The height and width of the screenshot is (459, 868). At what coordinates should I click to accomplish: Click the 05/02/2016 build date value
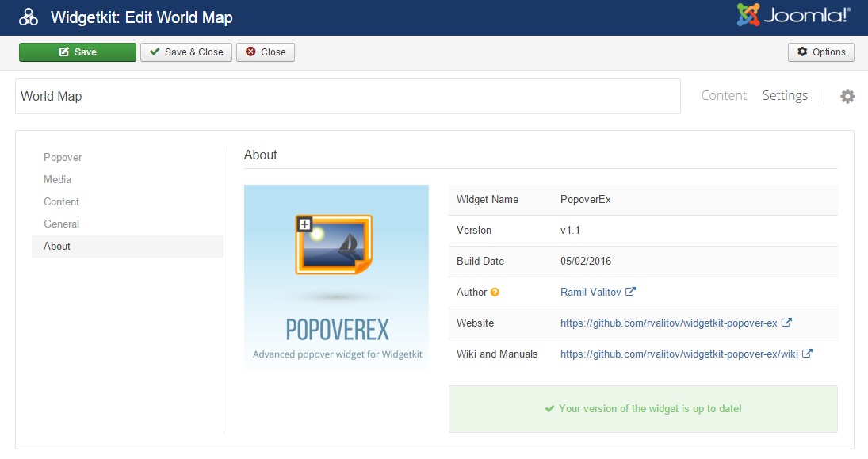[586, 262]
